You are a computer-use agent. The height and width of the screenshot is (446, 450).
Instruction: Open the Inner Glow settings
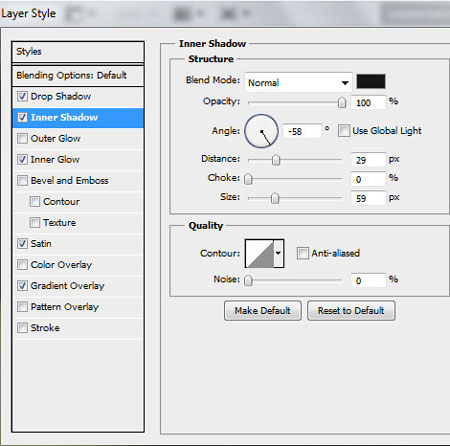[55, 160]
